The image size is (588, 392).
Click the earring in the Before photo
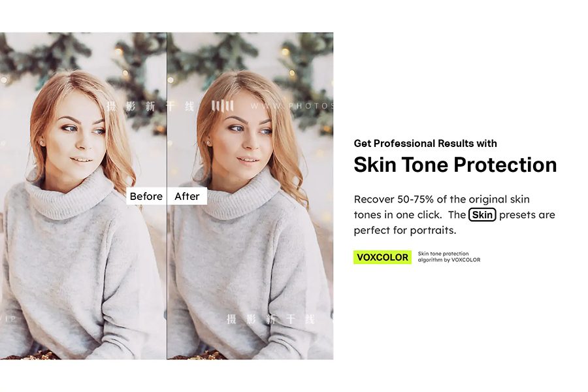point(42,143)
